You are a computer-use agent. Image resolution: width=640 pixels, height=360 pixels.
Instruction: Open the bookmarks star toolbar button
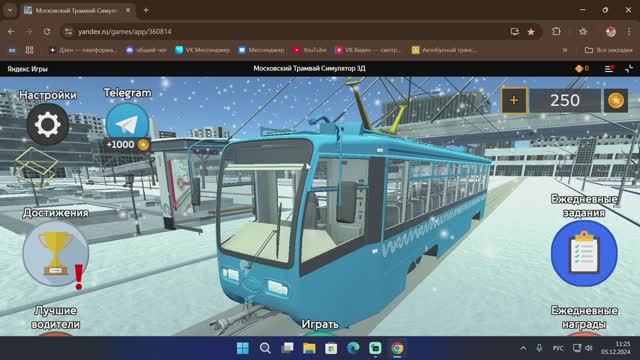(x=583, y=31)
